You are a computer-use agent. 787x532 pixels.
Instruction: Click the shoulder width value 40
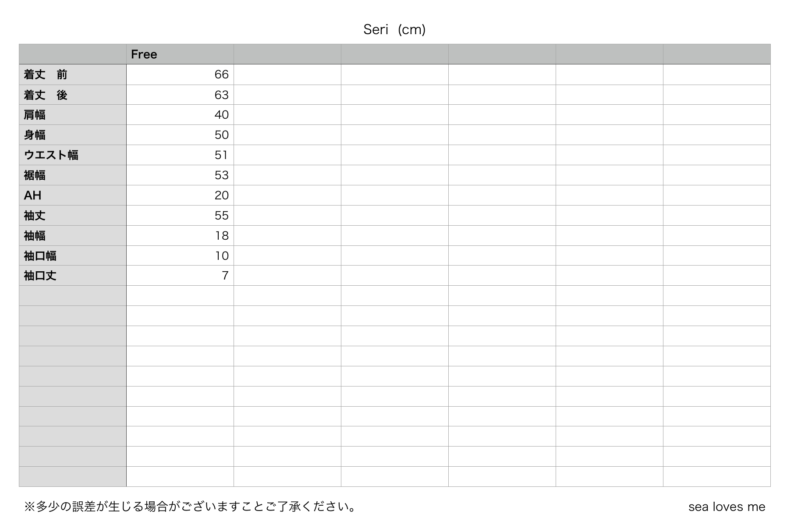[180, 115]
